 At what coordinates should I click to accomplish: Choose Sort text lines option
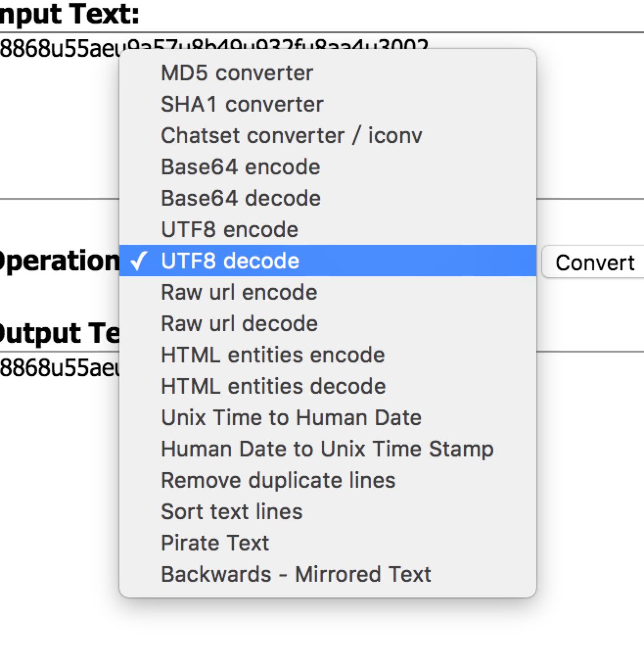coord(232,512)
